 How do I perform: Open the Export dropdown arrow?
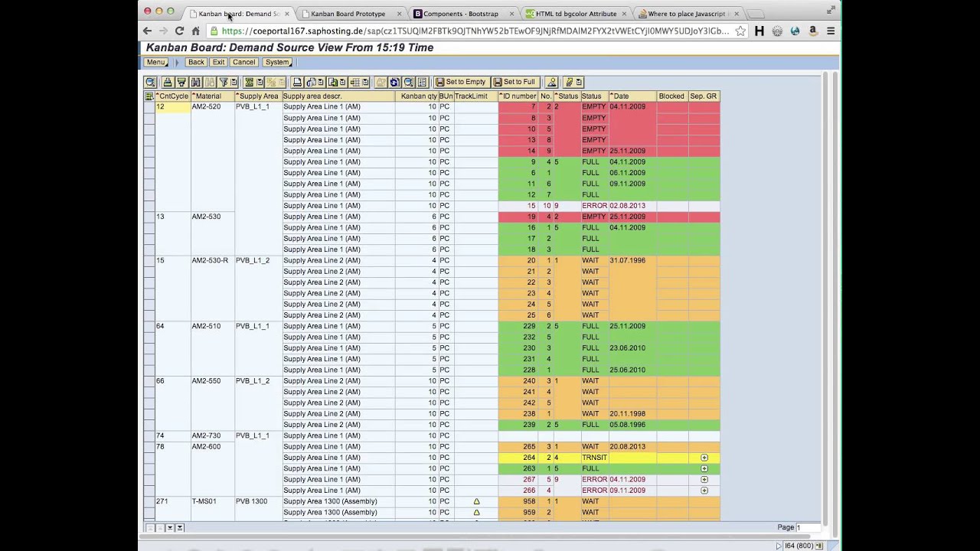(341, 82)
